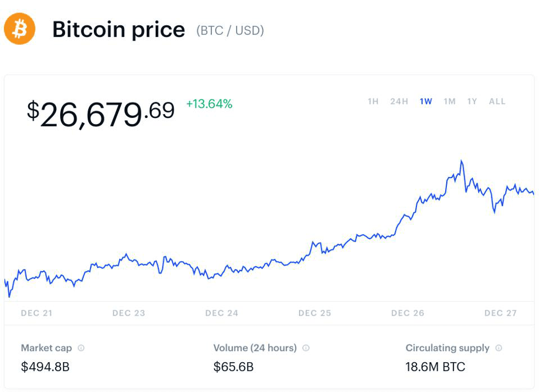Screen dimensions: 539x392
Task: Click the $494.8B market cap value
Action: pos(46,367)
